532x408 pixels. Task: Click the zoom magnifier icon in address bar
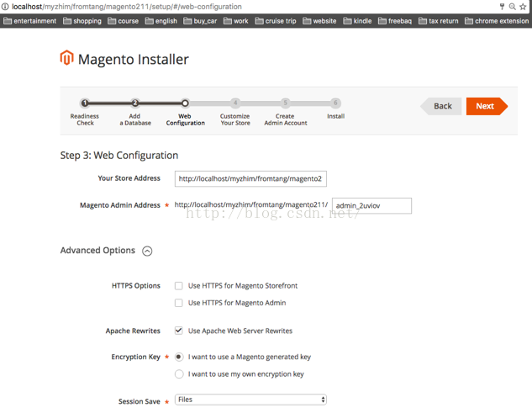click(x=513, y=7)
